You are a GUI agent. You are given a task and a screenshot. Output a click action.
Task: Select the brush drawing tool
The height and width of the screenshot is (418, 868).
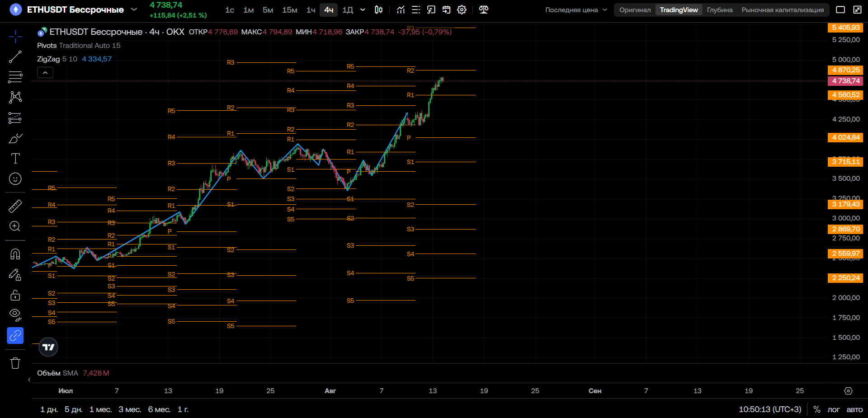tap(15, 138)
